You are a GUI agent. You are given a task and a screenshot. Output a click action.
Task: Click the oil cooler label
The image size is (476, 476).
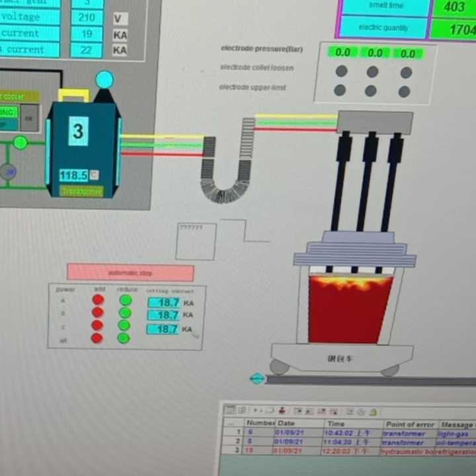point(19,97)
